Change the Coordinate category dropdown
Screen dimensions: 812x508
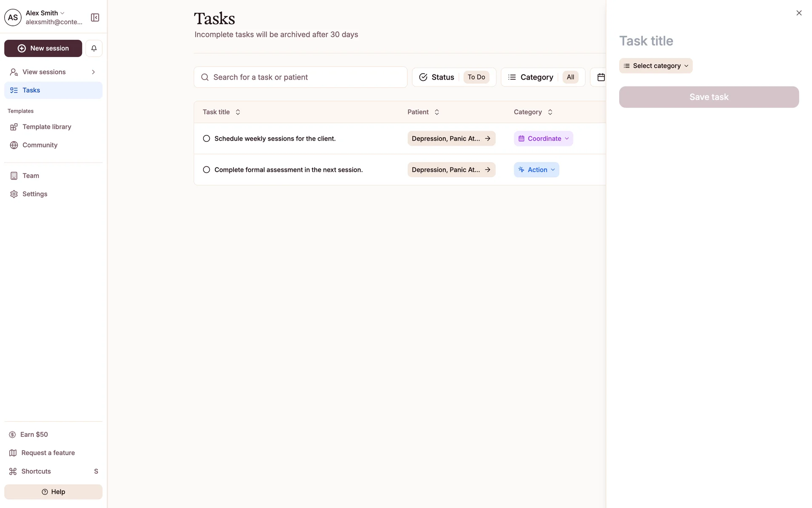click(543, 138)
